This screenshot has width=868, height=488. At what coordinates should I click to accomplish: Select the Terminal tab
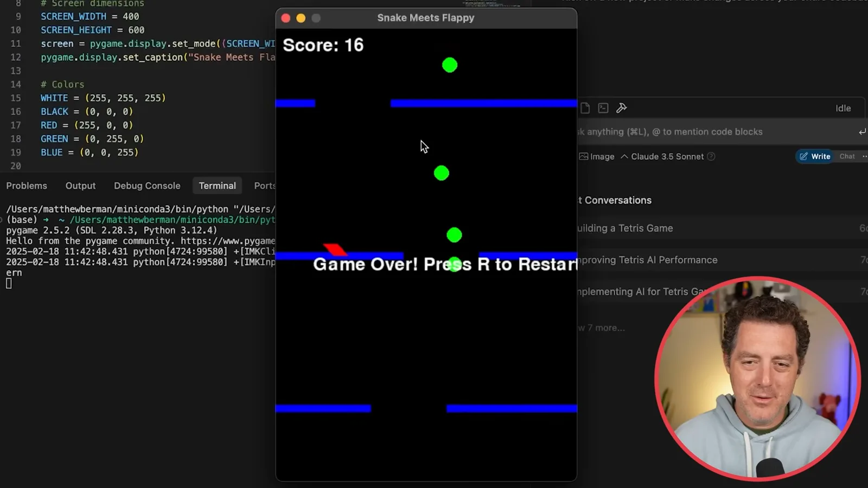pyautogui.click(x=217, y=186)
